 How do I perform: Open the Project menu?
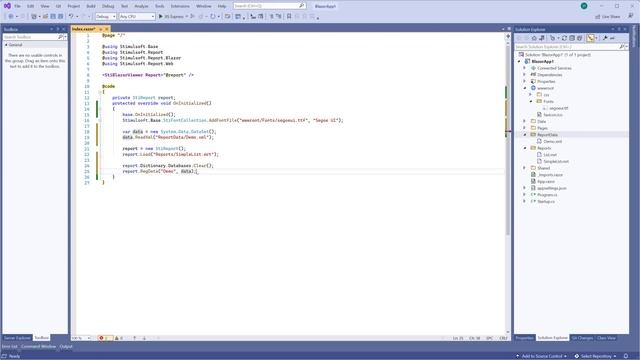click(73, 6)
